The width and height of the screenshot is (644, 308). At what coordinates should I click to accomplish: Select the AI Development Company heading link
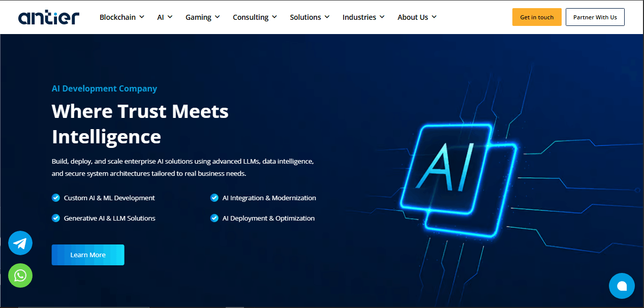point(104,88)
